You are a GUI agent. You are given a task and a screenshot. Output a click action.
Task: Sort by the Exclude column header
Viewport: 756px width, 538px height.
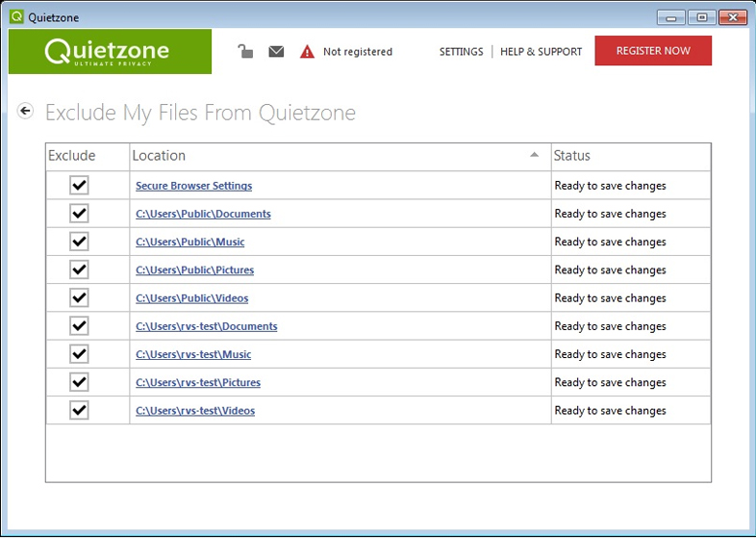[72, 156]
